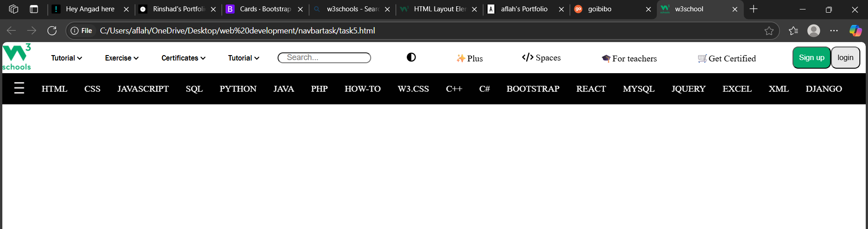Screen dimensions: 868x229
Task: Expand the first Tutorial dropdown
Action: pos(66,58)
